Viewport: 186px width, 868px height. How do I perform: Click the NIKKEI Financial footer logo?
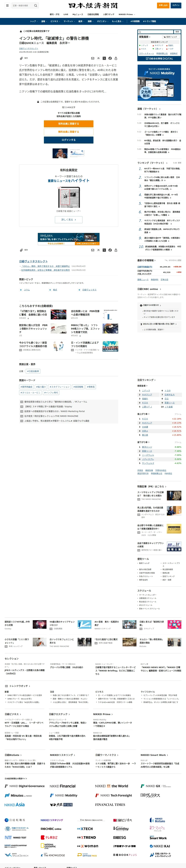pos(63,786)
